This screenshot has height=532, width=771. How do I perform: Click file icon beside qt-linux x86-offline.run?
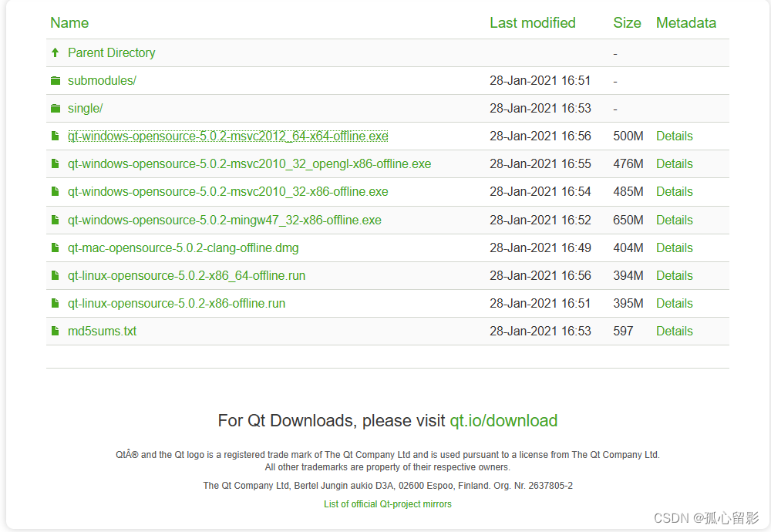click(x=55, y=303)
